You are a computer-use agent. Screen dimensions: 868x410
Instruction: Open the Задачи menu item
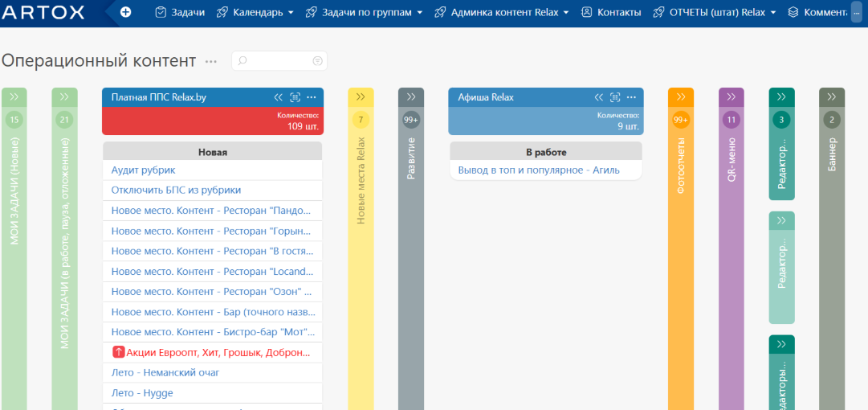180,12
